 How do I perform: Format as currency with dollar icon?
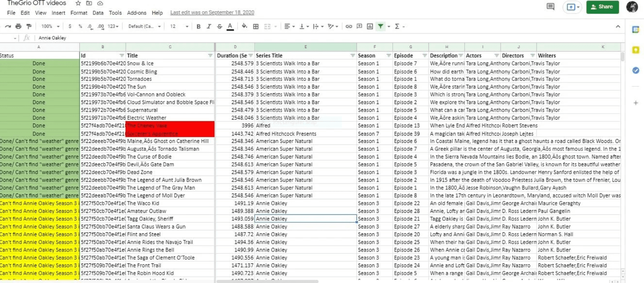(x=70, y=27)
